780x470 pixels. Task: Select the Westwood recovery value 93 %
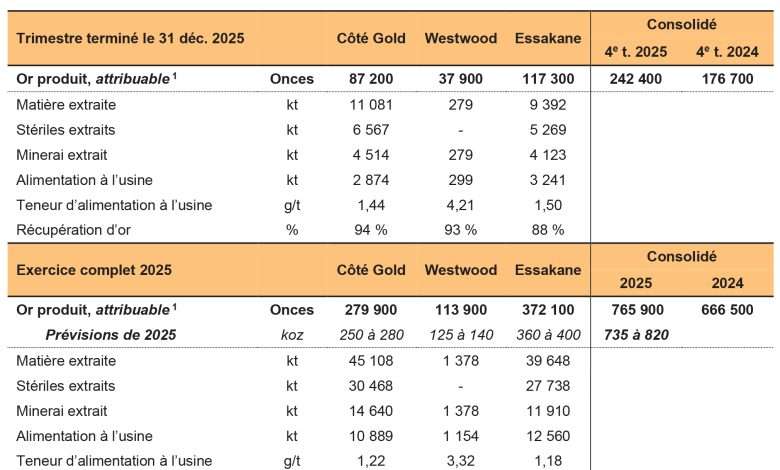pyautogui.click(x=459, y=230)
